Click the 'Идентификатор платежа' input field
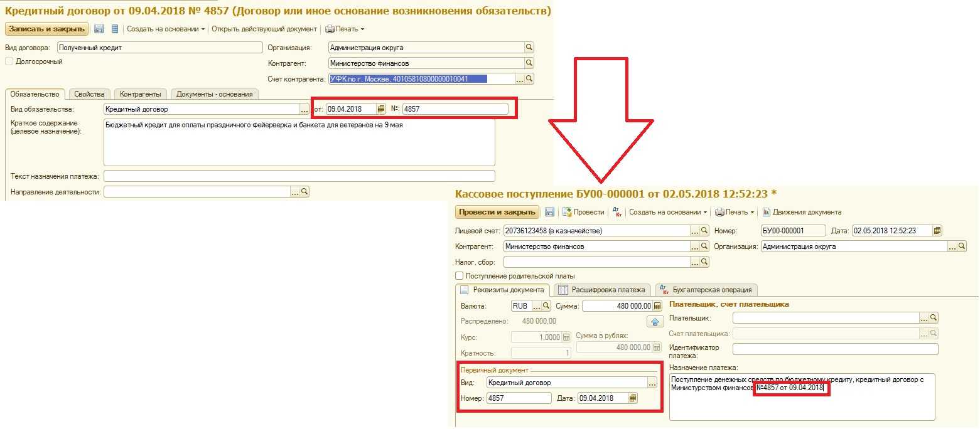 point(835,349)
